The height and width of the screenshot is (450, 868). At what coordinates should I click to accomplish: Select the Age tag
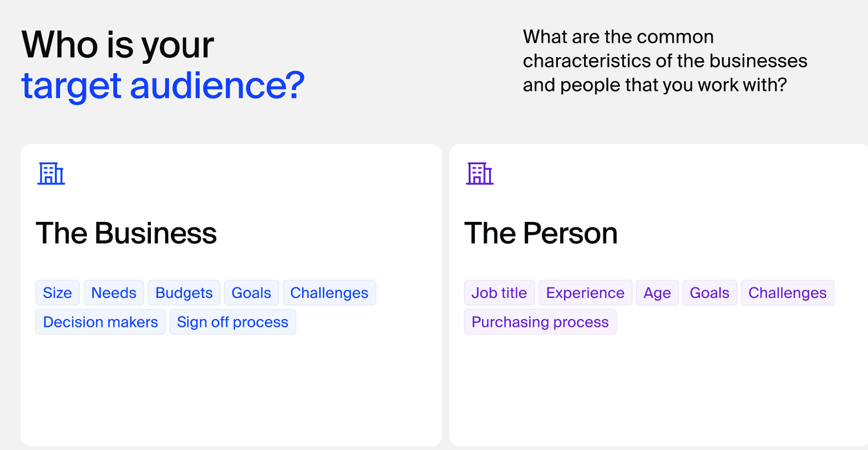tap(657, 293)
